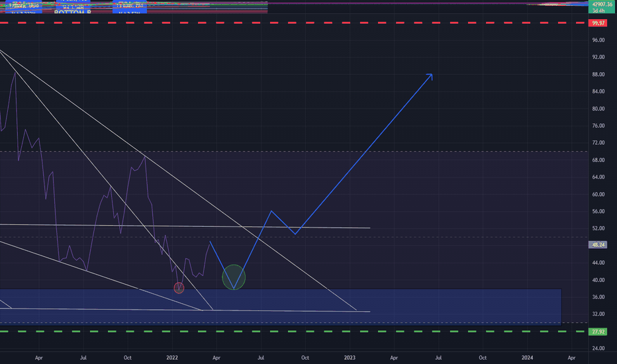617x364 pixels.
Task: Click the Apr label after 2024
Action: [571, 357]
